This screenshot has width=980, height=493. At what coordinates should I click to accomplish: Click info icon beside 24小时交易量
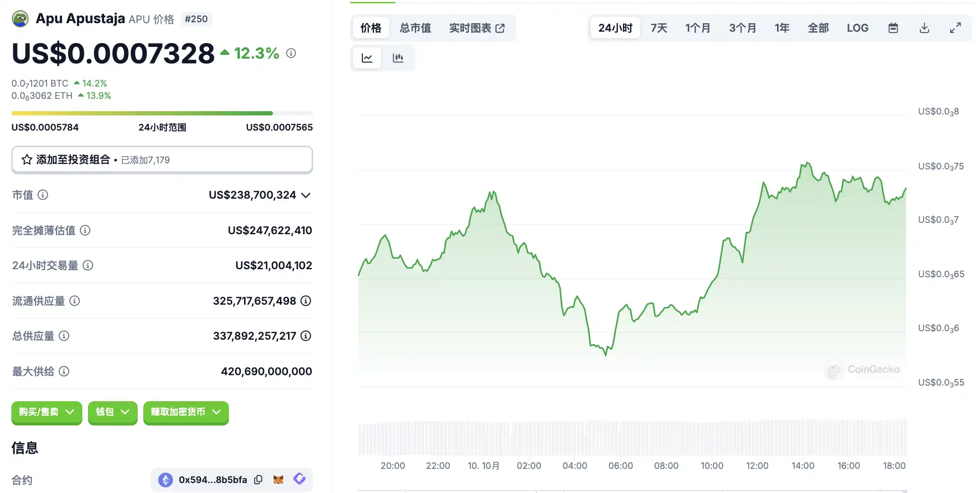pyautogui.click(x=88, y=265)
